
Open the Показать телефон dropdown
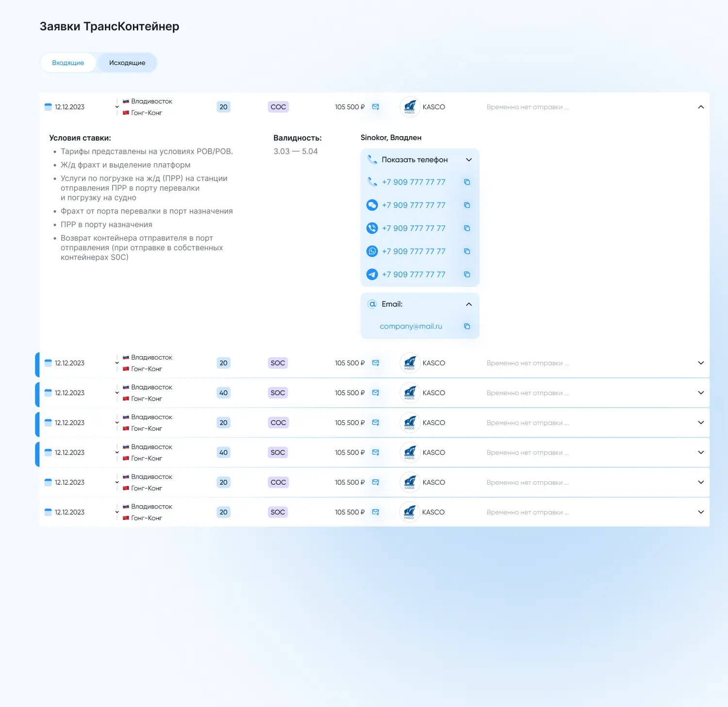(x=420, y=160)
